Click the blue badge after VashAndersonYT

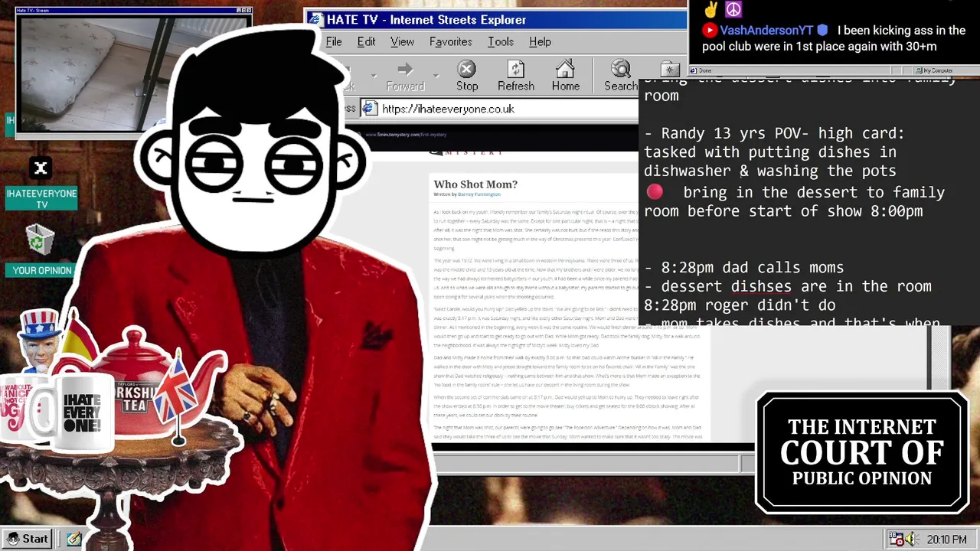[822, 31]
